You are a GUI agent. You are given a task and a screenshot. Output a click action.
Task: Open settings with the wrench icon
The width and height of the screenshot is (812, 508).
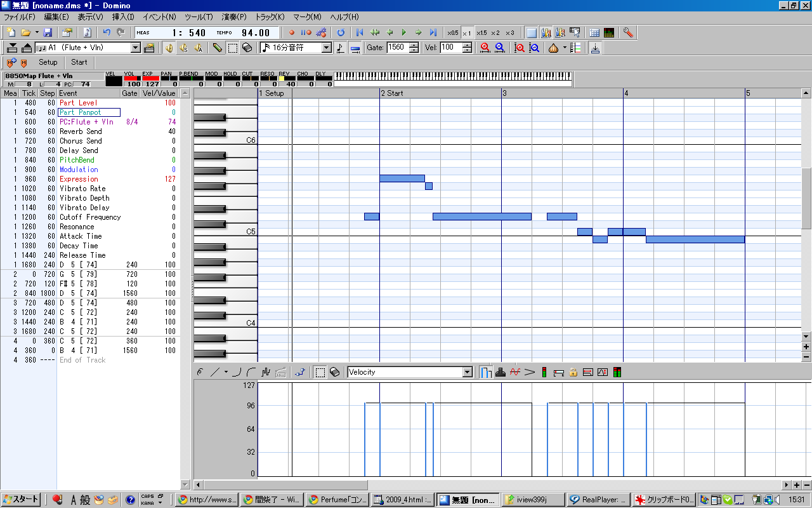point(628,32)
